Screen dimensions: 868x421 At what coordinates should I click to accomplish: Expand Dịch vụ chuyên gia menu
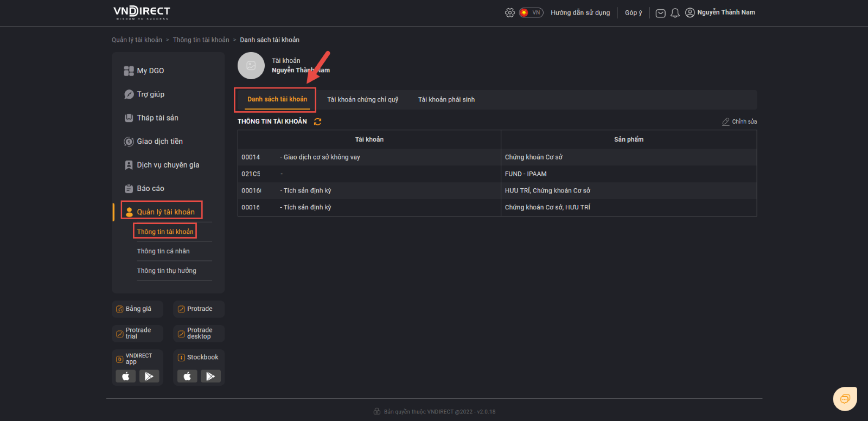(168, 165)
